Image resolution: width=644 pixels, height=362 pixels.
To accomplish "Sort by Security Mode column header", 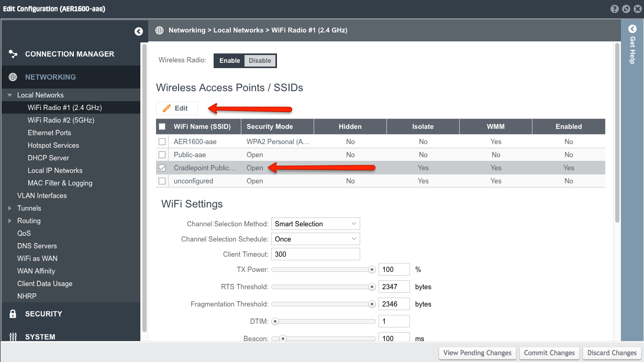I will tap(277, 126).
